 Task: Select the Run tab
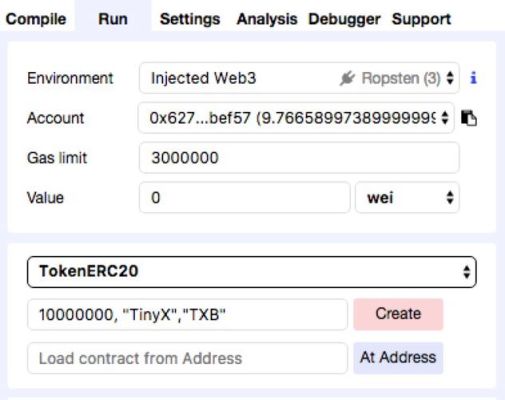(x=113, y=19)
